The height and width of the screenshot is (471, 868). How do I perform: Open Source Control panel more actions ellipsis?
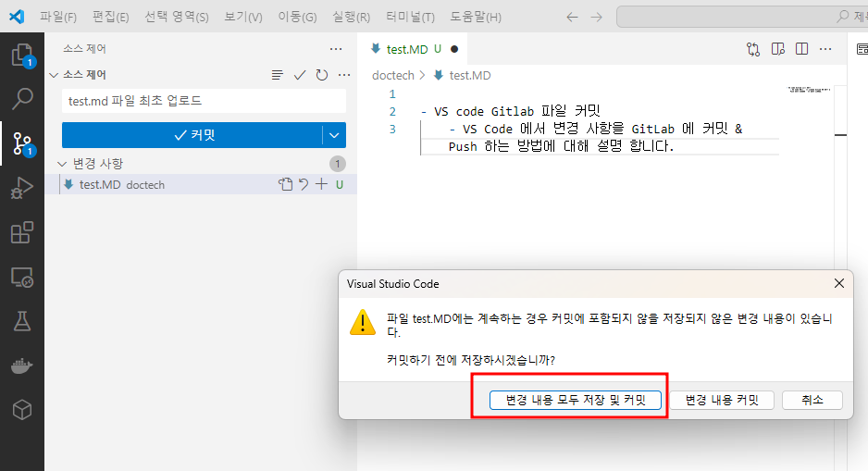[x=336, y=49]
